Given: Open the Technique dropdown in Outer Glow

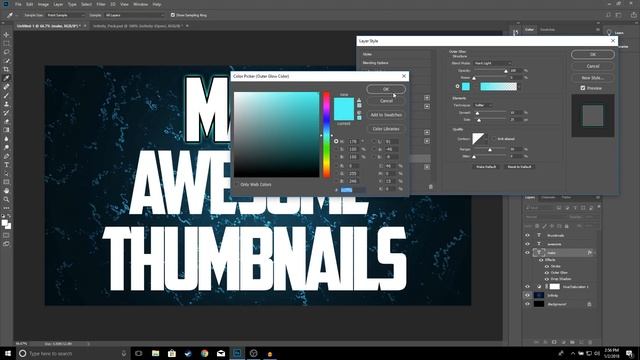Looking at the screenshot, I should tap(483, 105).
